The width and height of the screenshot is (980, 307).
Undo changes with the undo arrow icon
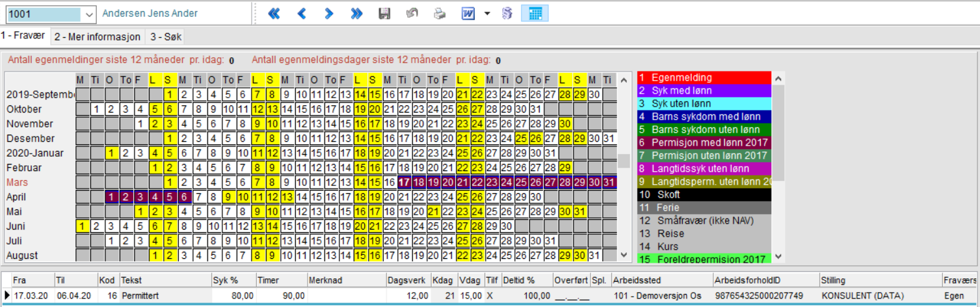(x=412, y=13)
